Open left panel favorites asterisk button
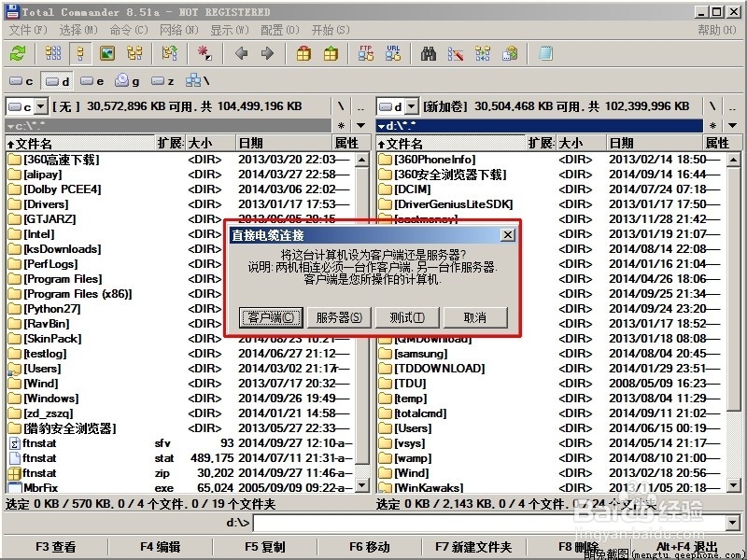The width and height of the screenshot is (747, 560). pos(341,126)
